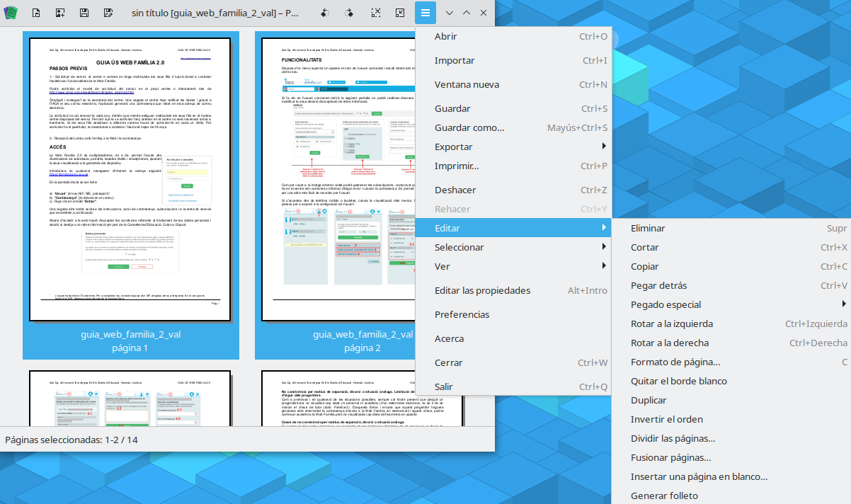
Task: Open Formato de página… option
Action: click(x=731, y=362)
